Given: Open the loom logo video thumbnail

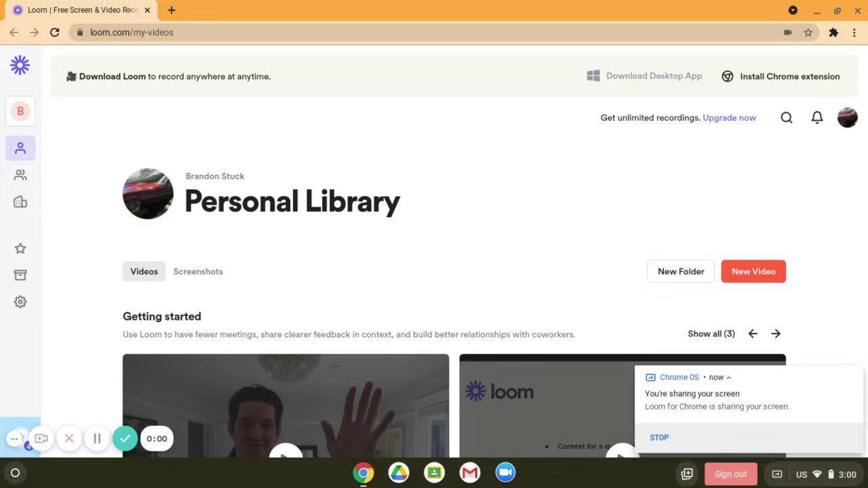Looking at the screenshot, I should point(623,405).
